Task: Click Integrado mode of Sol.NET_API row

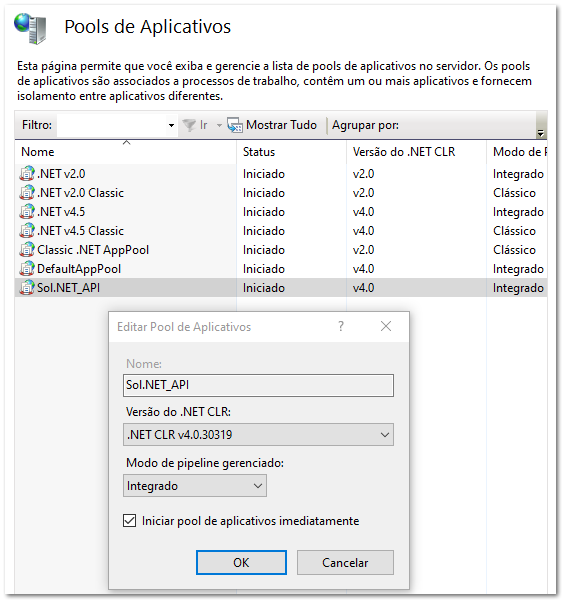Action: tap(518, 288)
